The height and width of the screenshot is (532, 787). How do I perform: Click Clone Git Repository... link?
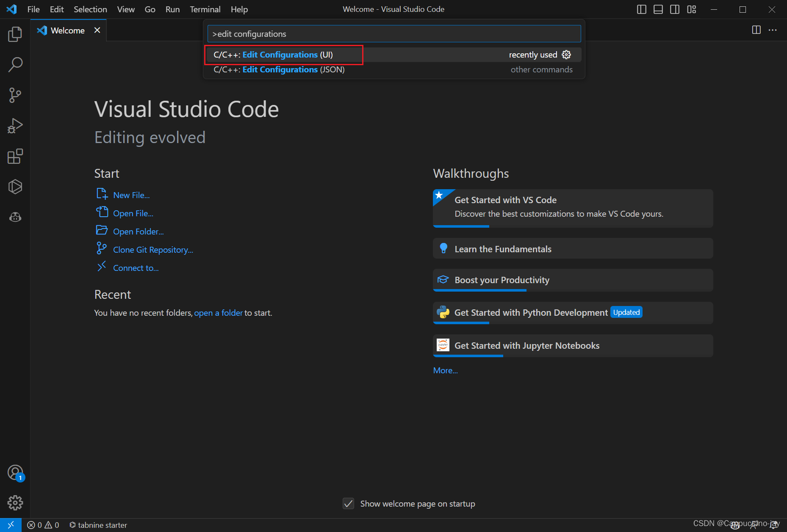tap(153, 250)
